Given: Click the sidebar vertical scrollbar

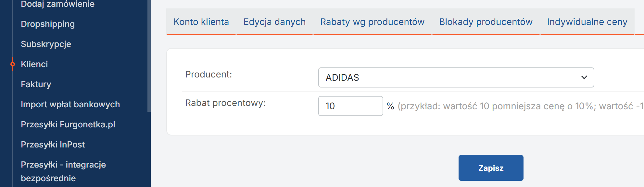Looking at the screenshot, I should click(x=149, y=55).
